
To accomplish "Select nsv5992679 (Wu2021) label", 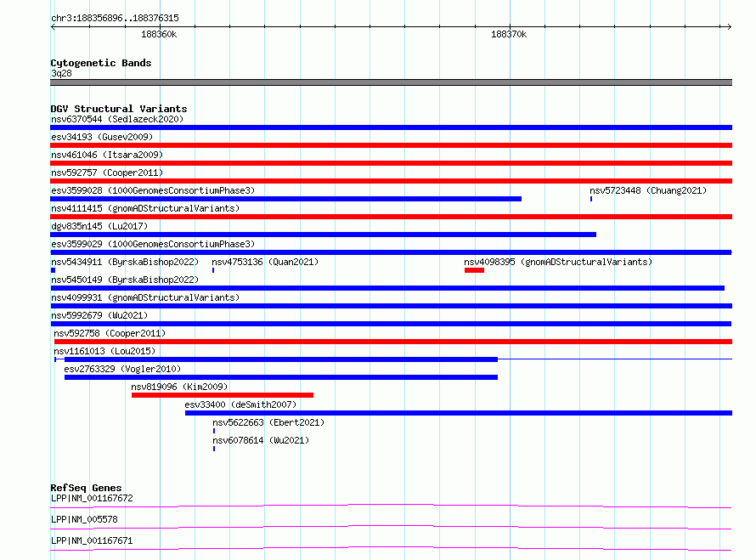I will (99, 315).
